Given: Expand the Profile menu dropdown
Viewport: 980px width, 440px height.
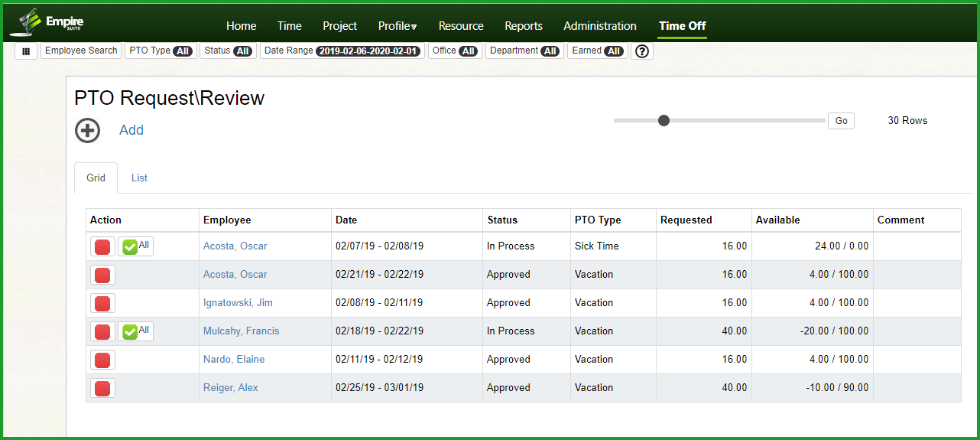Looking at the screenshot, I should click(398, 26).
